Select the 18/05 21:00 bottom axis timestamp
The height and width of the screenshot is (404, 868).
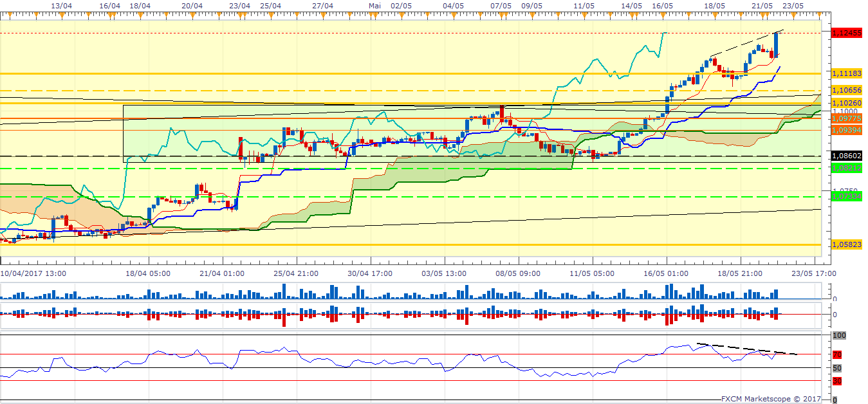point(741,273)
